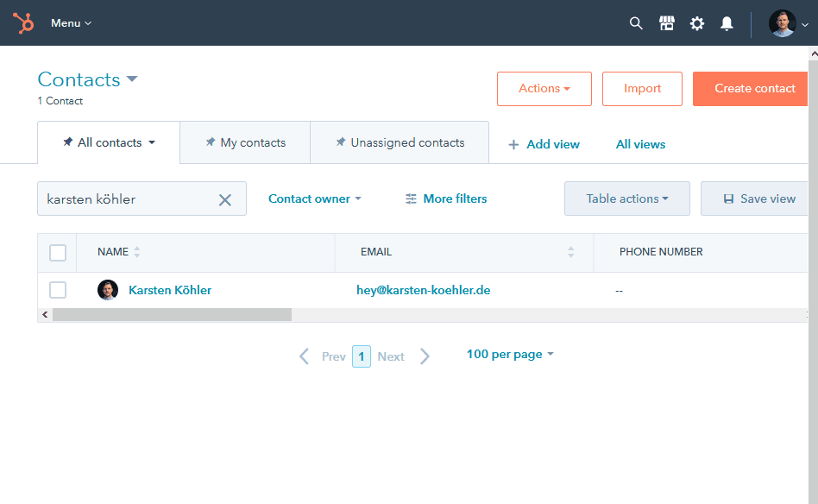Image resolution: width=818 pixels, height=504 pixels.
Task: Check notifications via the bell icon
Action: click(x=727, y=23)
